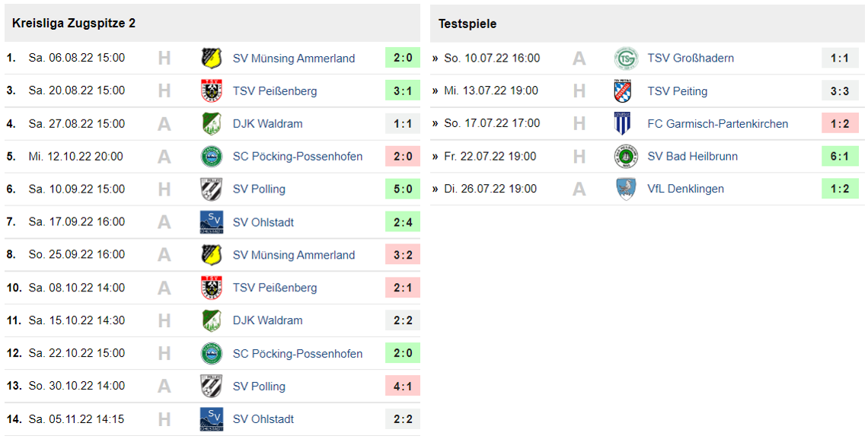Click the TSV Peiting club logo
868x439 pixels.
623,91
